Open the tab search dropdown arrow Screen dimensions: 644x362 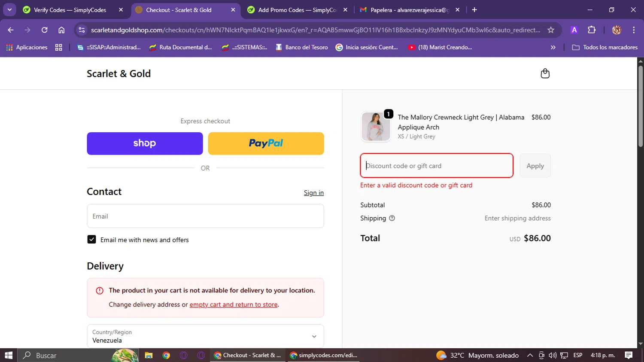coord(9,10)
